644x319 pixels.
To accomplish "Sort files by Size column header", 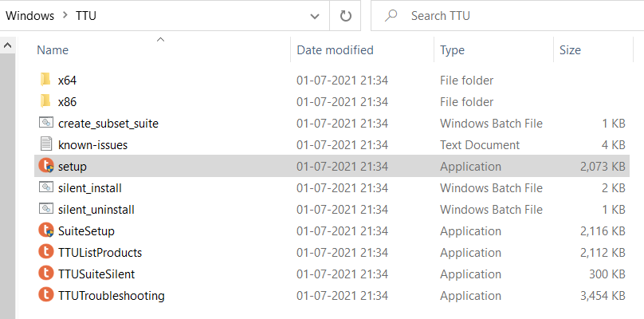I will click(570, 50).
